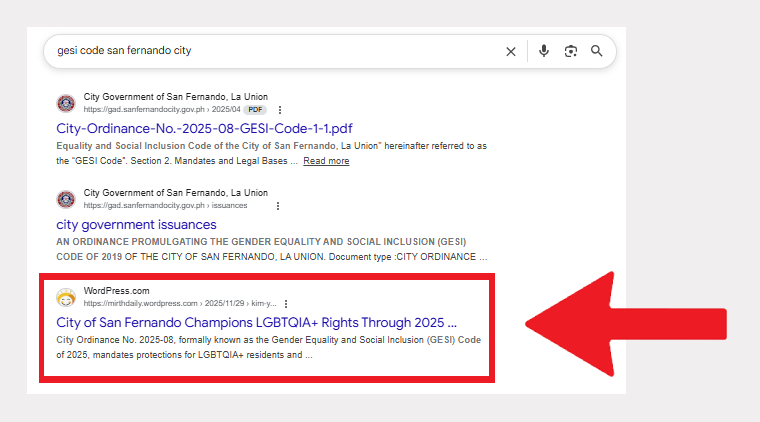
Task: Click the gad.sanfernandocity.gov.ph › 2025/04 URL
Action: 162,109
